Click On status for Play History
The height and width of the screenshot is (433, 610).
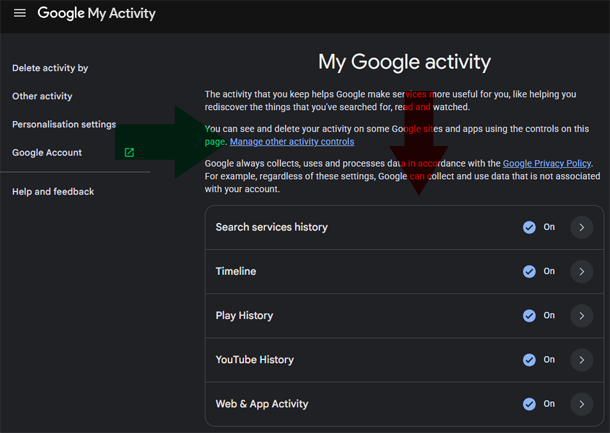point(549,316)
